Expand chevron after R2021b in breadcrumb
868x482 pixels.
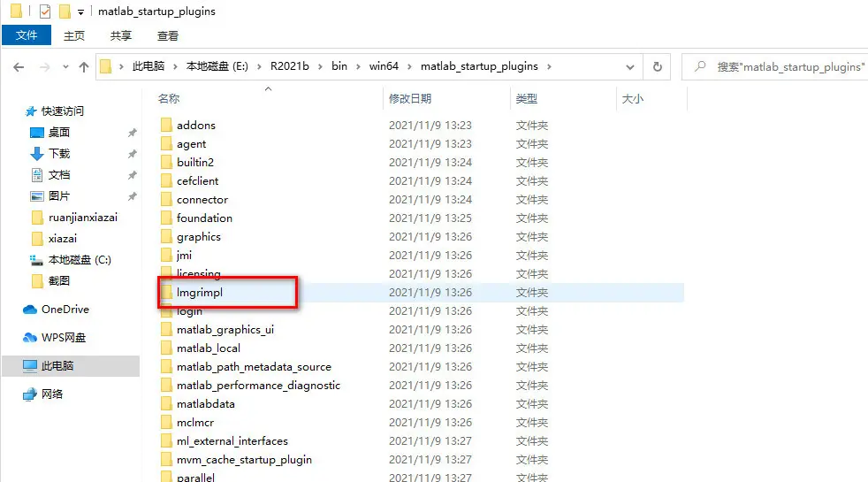point(320,66)
